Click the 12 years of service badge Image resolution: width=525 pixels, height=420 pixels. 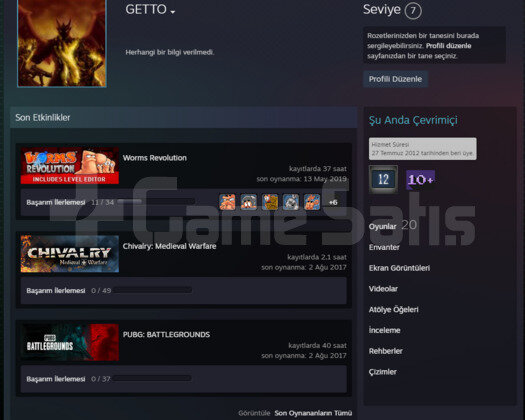pos(383,179)
